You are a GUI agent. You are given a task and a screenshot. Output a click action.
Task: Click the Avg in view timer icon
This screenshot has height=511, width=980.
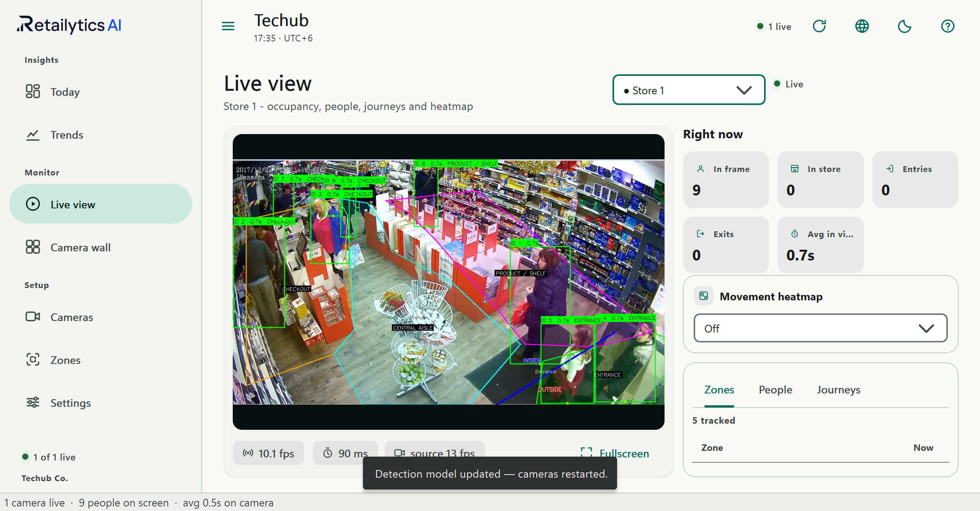click(x=795, y=234)
